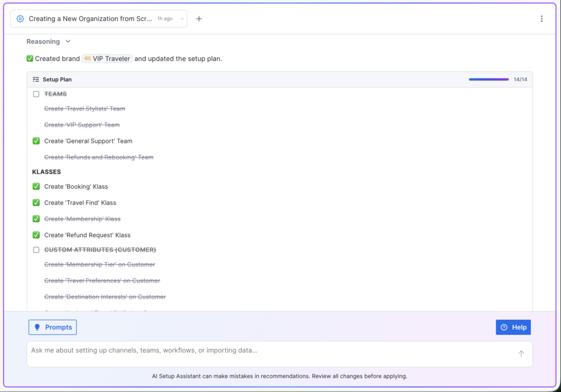561x392 pixels.
Task: Select the VIP Traveler brand chip
Action: [x=107, y=59]
